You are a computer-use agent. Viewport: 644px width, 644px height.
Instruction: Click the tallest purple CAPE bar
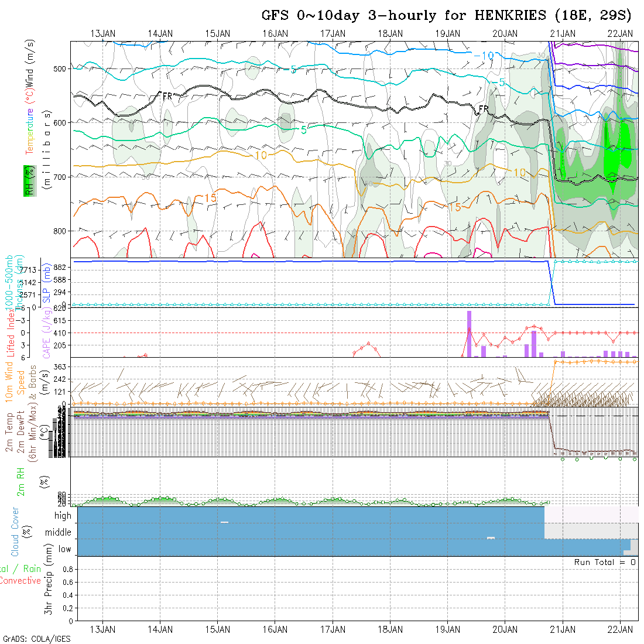[x=469, y=334]
